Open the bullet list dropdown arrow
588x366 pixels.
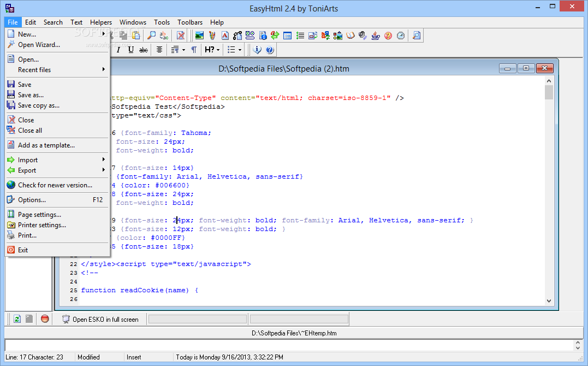coord(240,50)
